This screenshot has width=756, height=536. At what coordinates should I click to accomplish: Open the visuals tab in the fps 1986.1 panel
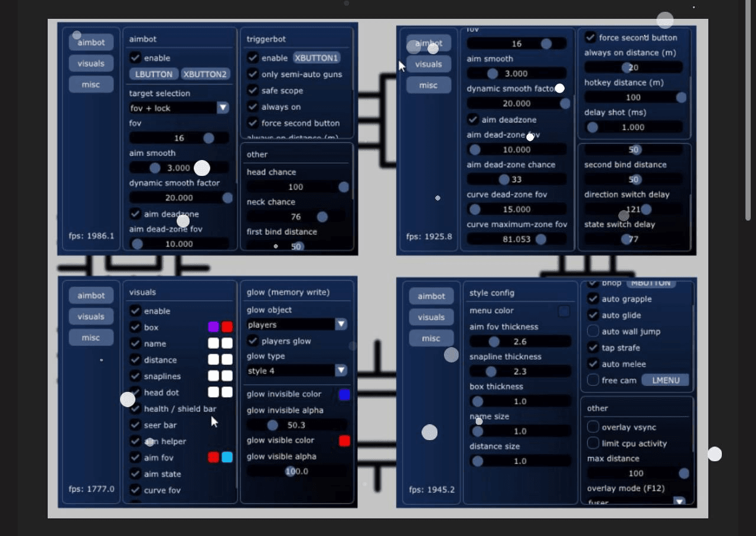(x=91, y=63)
